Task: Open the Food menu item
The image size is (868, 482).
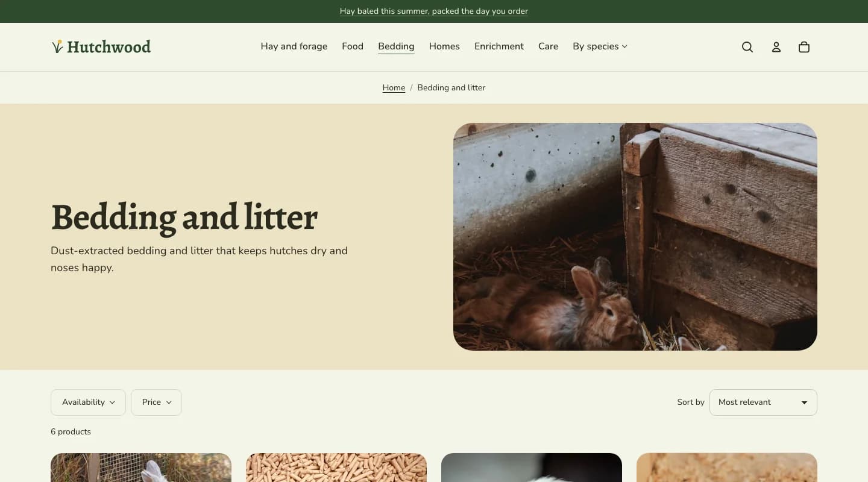Action: pos(353,46)
